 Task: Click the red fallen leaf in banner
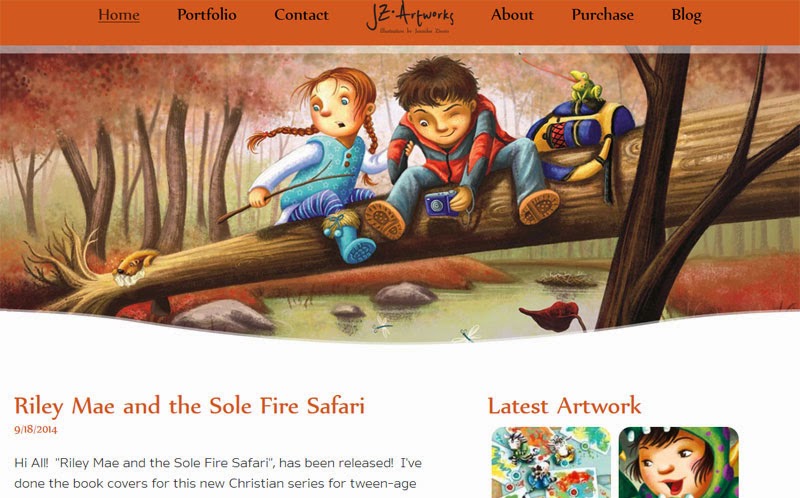click(553, 316)
